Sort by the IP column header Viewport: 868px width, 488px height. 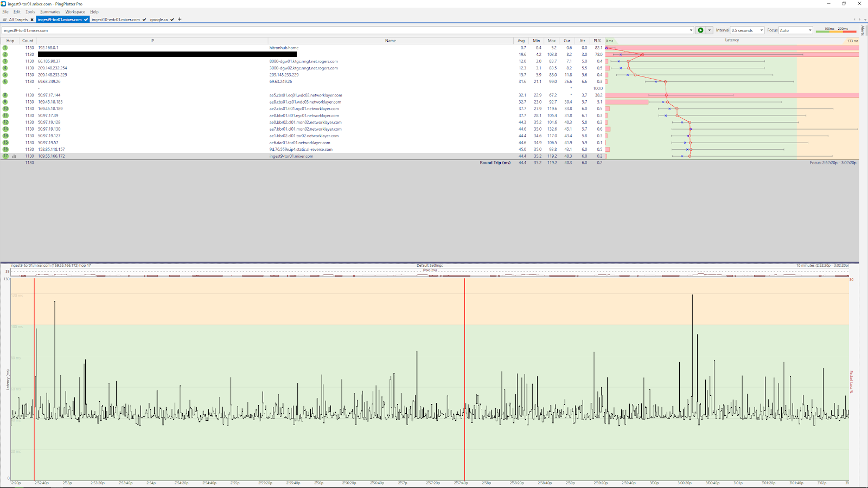point(152,41)
